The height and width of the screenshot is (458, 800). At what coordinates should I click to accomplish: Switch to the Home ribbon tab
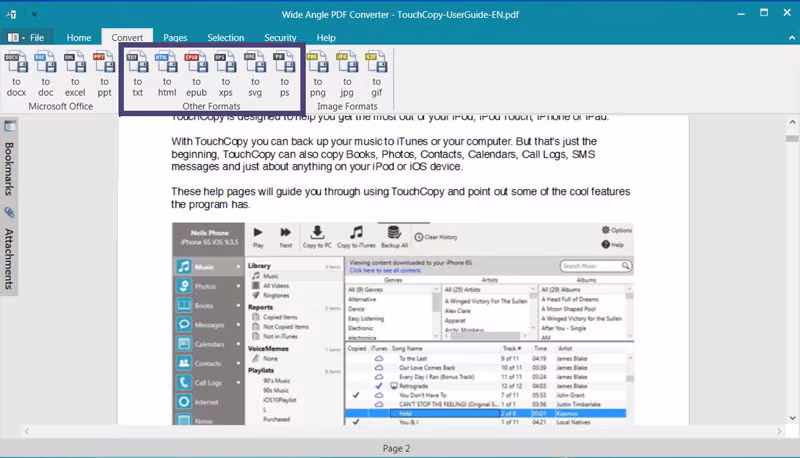79,37
